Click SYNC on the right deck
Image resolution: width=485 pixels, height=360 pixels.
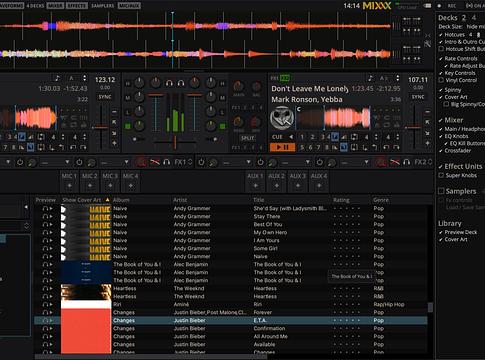pyautogui.click(x=418, y=97)
